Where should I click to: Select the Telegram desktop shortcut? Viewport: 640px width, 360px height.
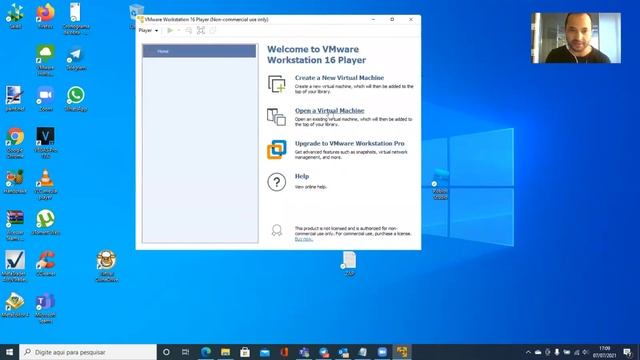coord(76,59)
